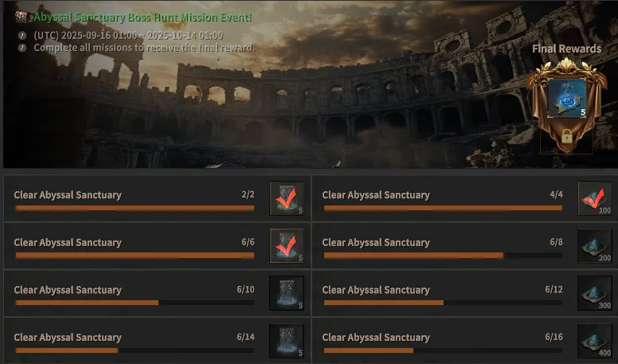Click the progress bar of the 6/14 mission
This screenshot has width=618, height=364.
(135, 350)
